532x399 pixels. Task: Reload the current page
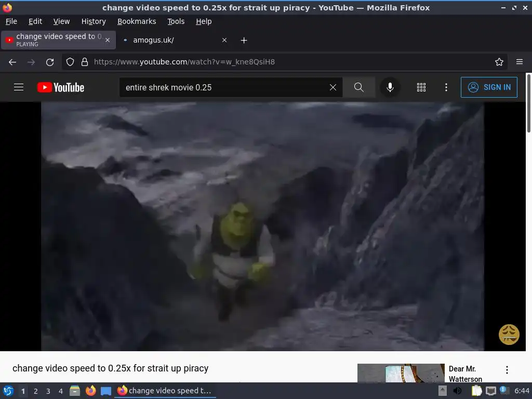pyautogui.click(x=50, y=62)
